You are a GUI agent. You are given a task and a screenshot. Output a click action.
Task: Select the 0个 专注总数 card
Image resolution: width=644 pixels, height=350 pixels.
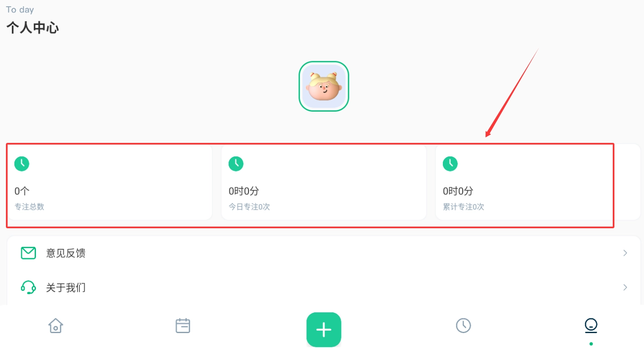(110, 182)
